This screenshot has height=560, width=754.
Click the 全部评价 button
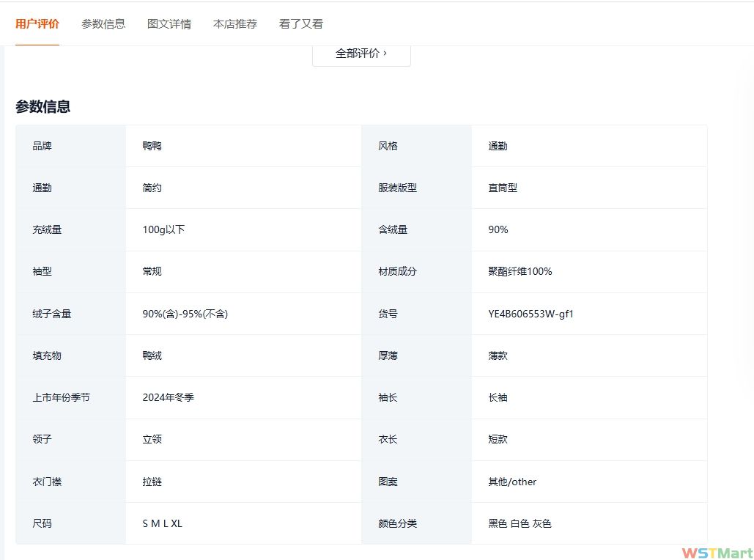coord(361,54)
